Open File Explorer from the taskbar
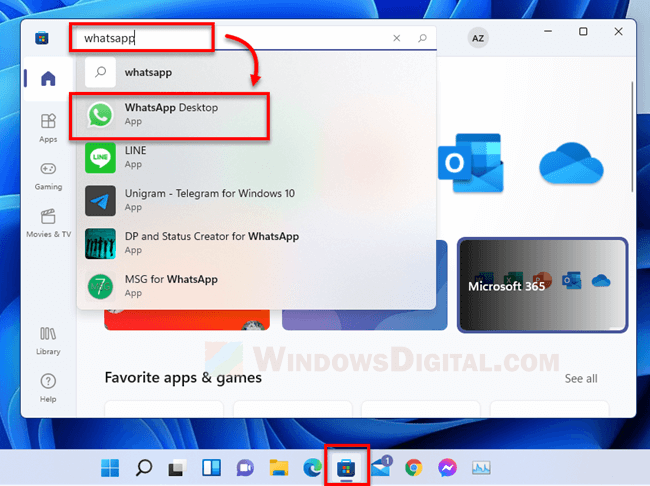Viewport: 650px width, 486px height. [279, 468]
